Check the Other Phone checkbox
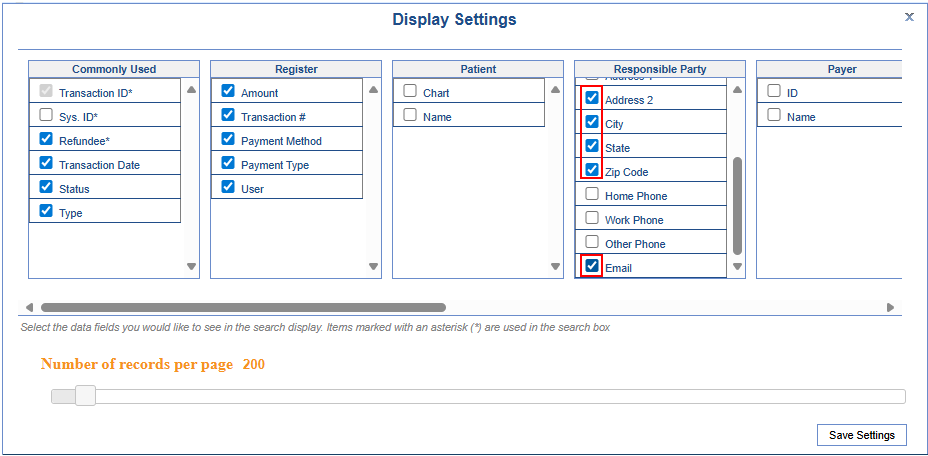This screenshot has height=456, width=928. point(592,242)
